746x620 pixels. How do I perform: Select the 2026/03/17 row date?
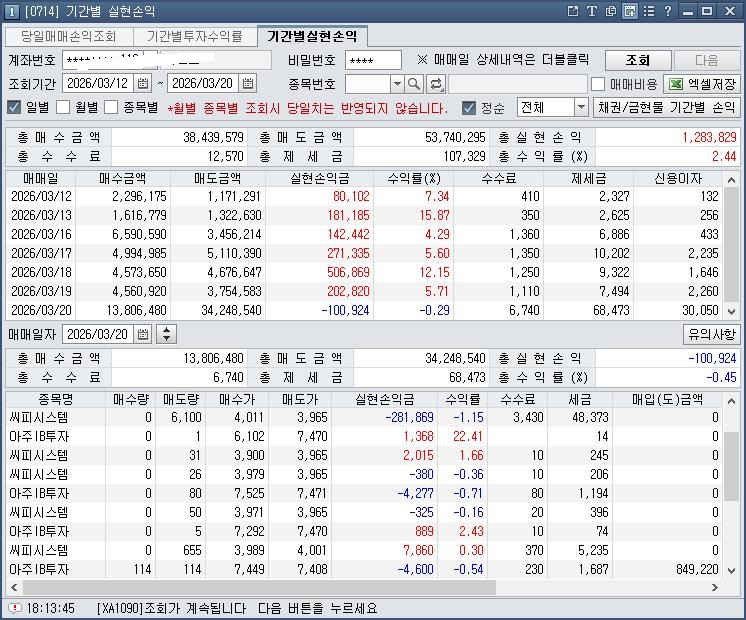(x=41, y=253)
